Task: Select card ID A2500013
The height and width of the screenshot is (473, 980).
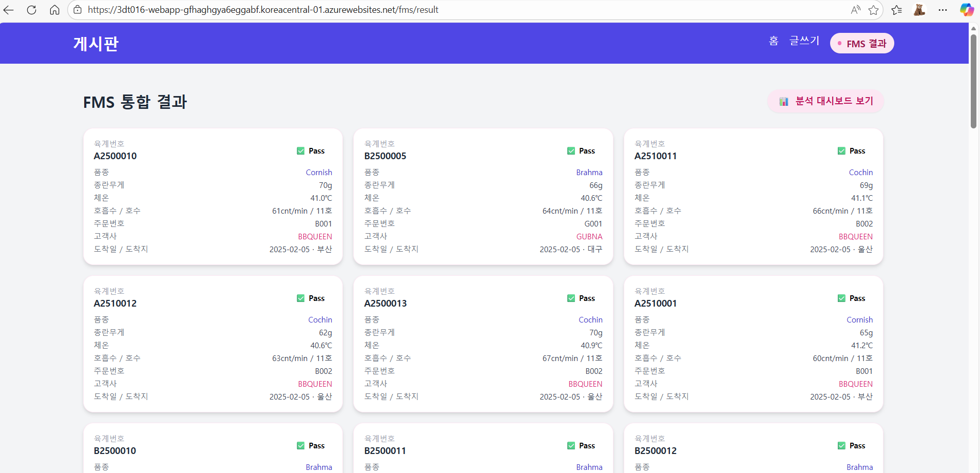Action: click(386, 304)
